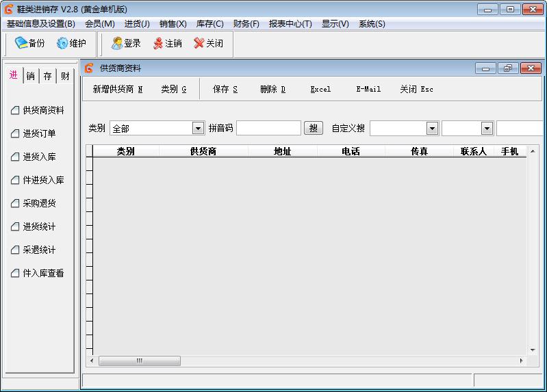Expand the second 自定义搜 dropdown
The height and width of the screenshot is (392, 547).
(x=487, y=129)
